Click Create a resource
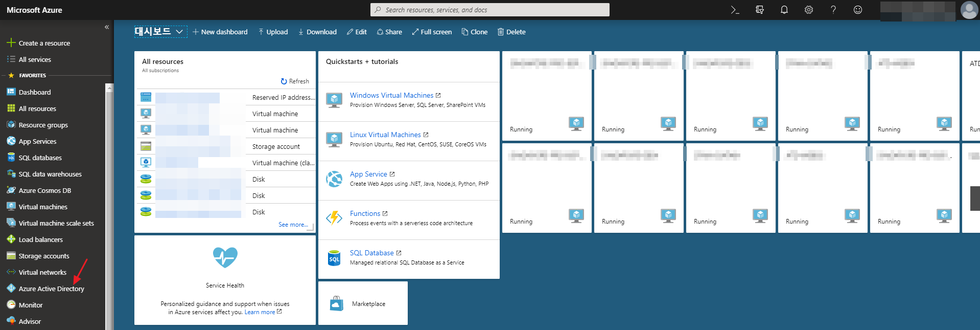 [x=44, y=43]
